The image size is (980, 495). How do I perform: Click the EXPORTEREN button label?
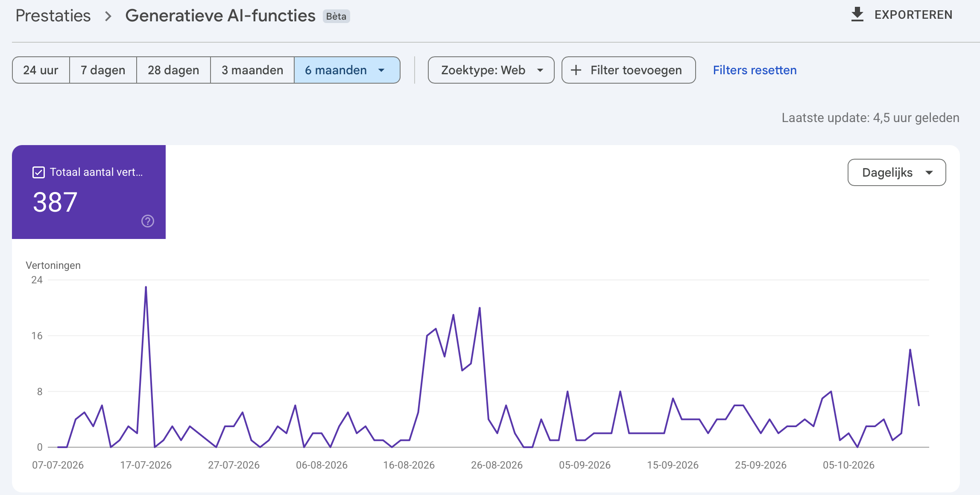click(913, 15)
